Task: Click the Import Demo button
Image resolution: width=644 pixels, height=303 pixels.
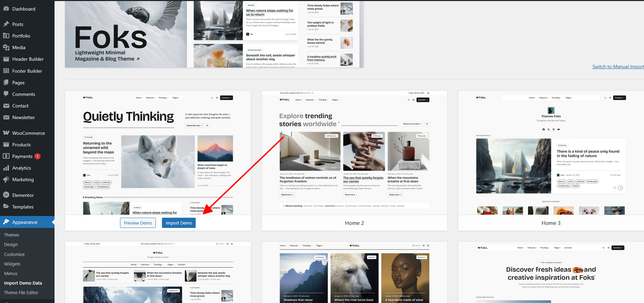Action: click(x=179, y=223)
